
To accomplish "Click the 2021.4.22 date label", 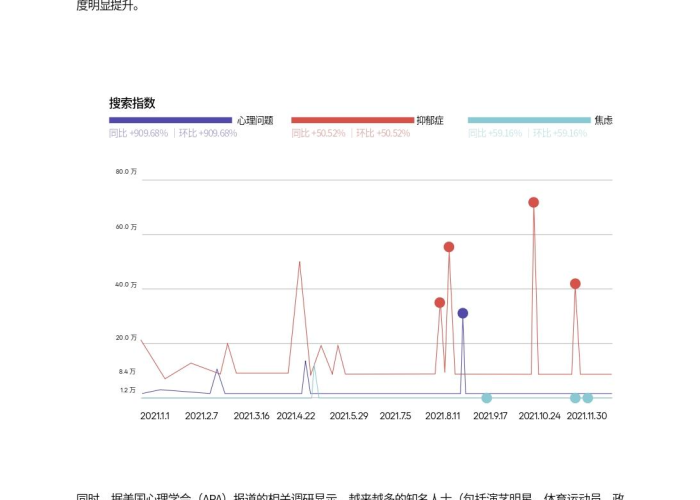I will click(296, 416).
